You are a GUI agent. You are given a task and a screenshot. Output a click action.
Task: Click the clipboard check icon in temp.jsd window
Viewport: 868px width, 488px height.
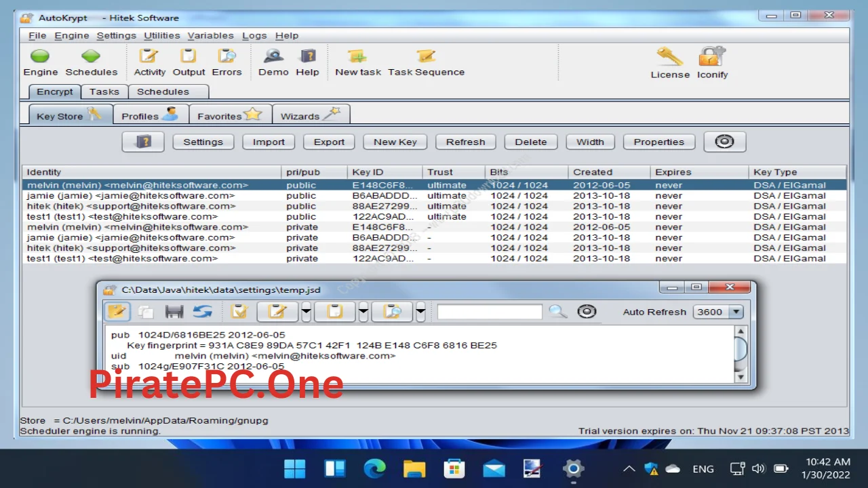[x=239, y=312]
